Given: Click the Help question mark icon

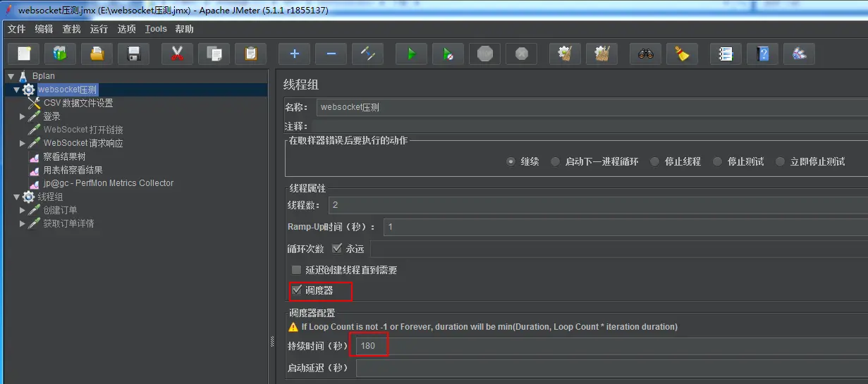Looking at the screenshot, I should 762,54.
